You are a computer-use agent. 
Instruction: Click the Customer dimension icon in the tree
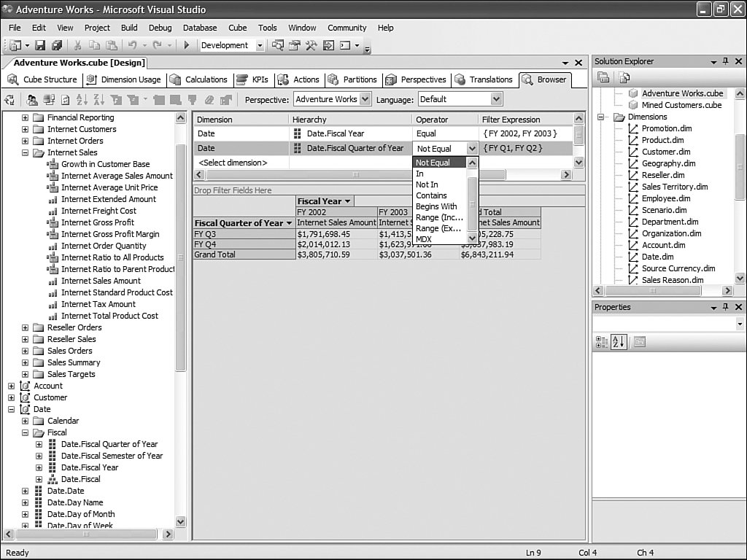[x=25, y=397]
